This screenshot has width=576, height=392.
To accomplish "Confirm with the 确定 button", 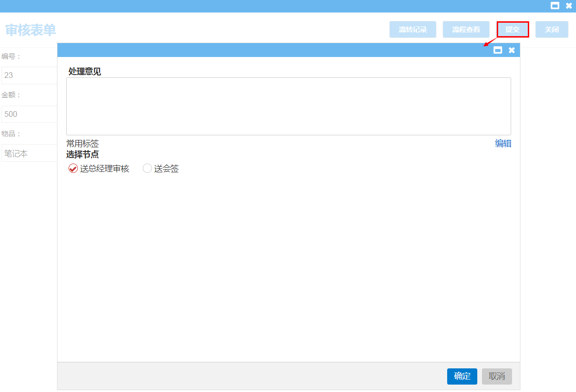I will (462, 376).
